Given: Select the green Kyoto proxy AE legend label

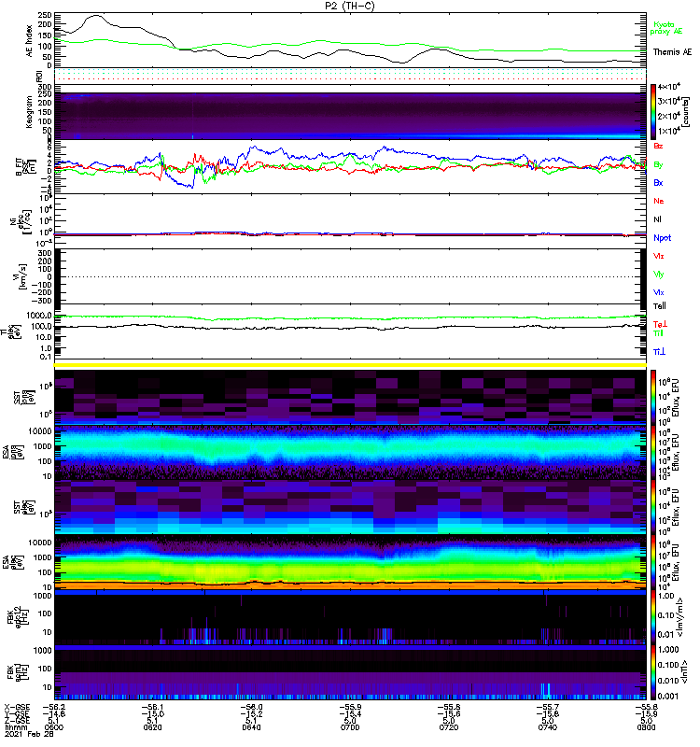Looking at the screenshot, I should [665, 28].
